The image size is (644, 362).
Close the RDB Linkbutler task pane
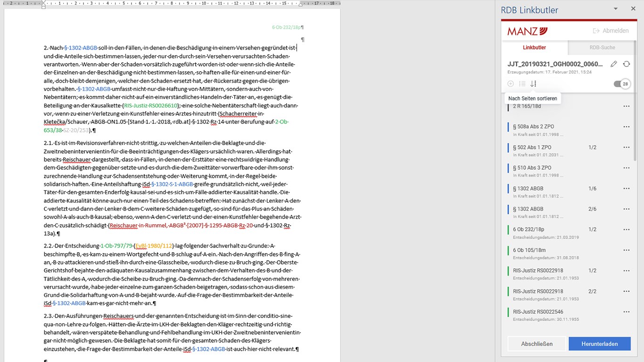pyautogui.click(x=633, y=9)
